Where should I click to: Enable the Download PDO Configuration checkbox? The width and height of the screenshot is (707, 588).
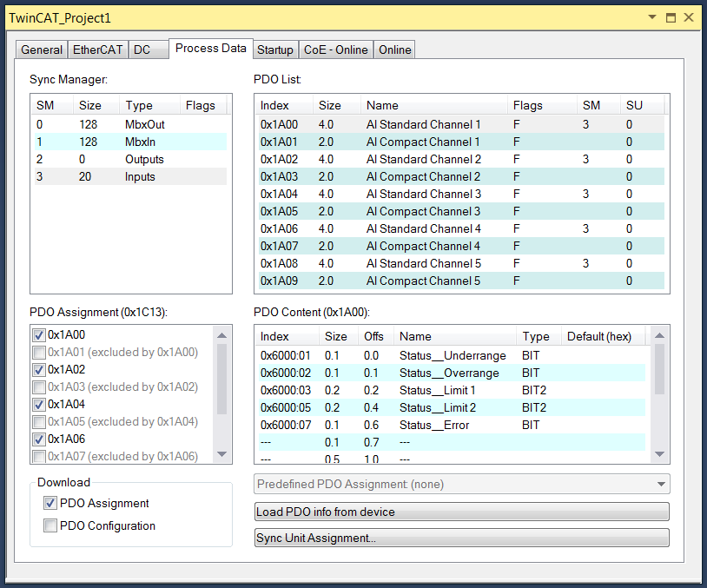click(x=50, y=525)
